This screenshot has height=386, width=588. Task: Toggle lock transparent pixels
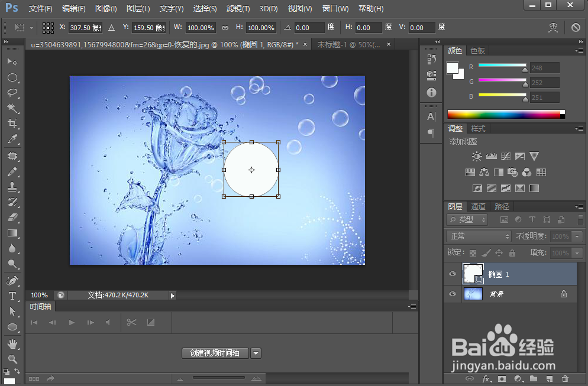click(x=473, y=253)
